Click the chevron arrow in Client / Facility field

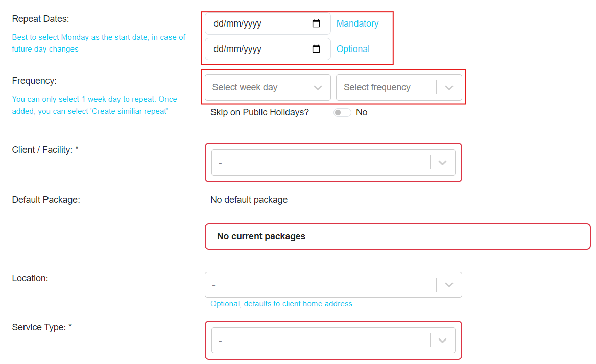click(442, 163)
